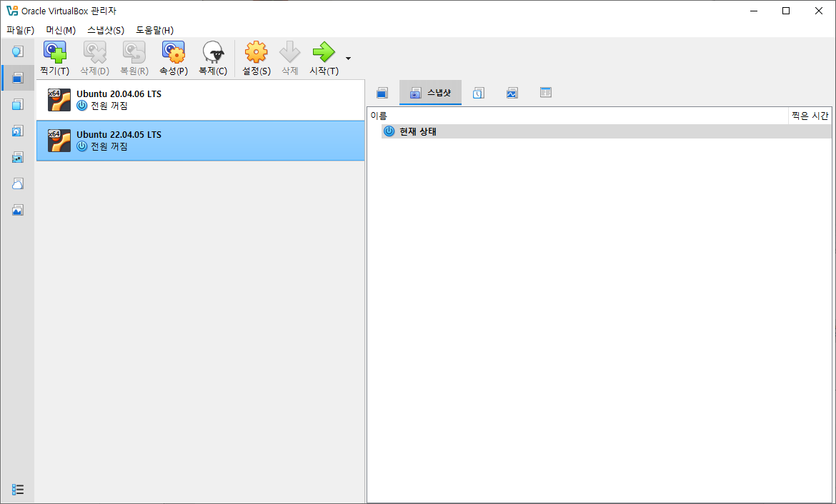Click the greyed 삭제(D) snapshot delete button

coord(94,59)
